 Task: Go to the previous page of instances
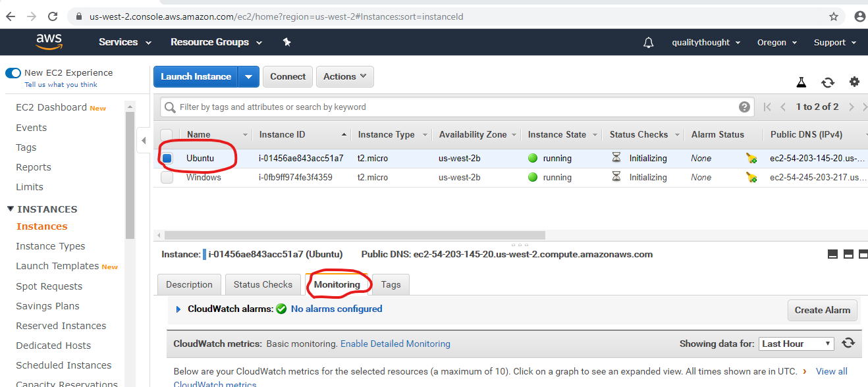[x=783, y=107]
